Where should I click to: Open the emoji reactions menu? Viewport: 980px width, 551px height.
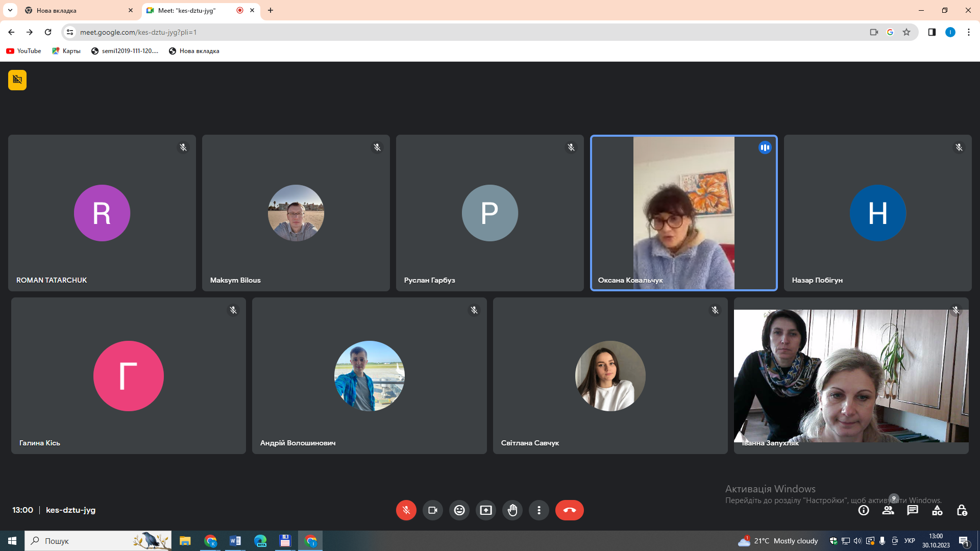(459, 510)
